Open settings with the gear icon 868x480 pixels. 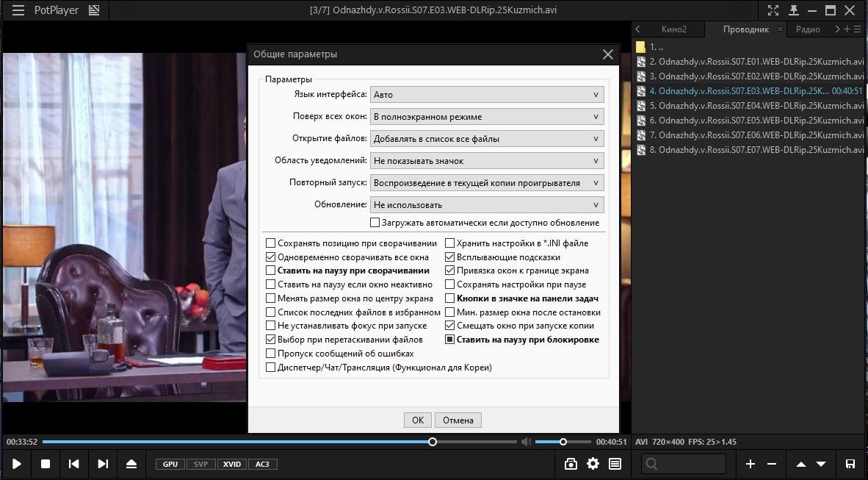(593, 464)
